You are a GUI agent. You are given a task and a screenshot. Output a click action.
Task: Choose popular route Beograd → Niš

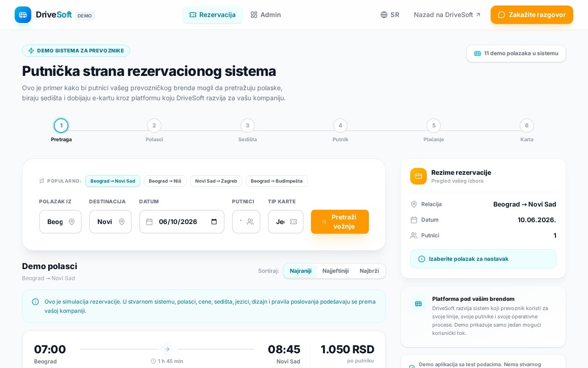coord(165,181)
